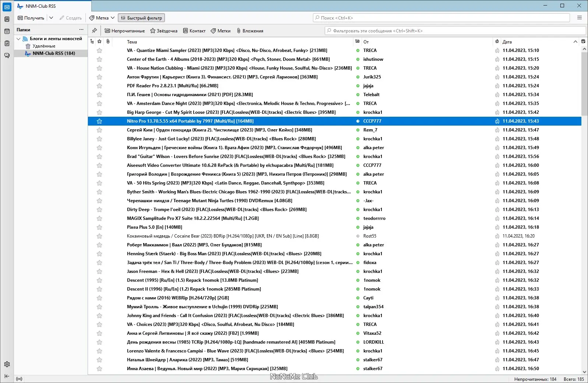Open the Tasks icon in sidebar
Screen dimensions: 588x383
[7, 43]
